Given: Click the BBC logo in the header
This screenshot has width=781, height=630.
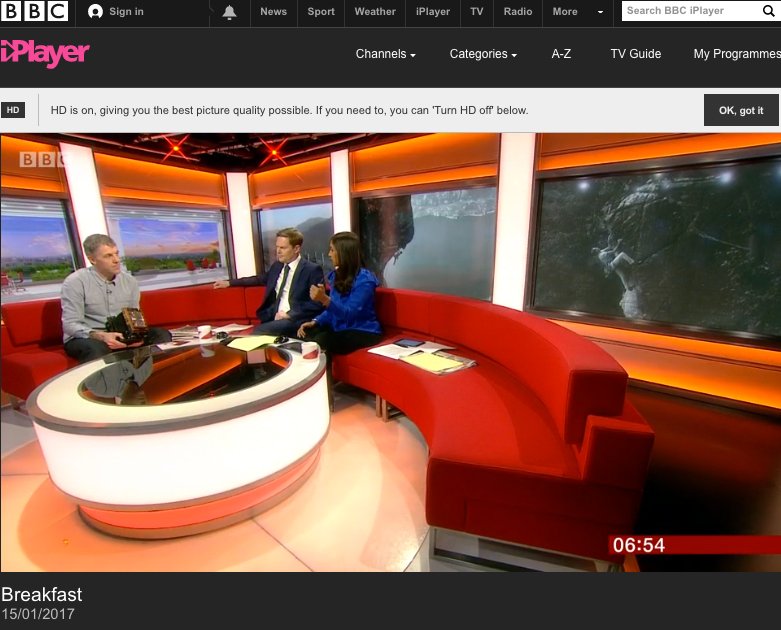Looking at the screenshot, I should pos(35,11).
